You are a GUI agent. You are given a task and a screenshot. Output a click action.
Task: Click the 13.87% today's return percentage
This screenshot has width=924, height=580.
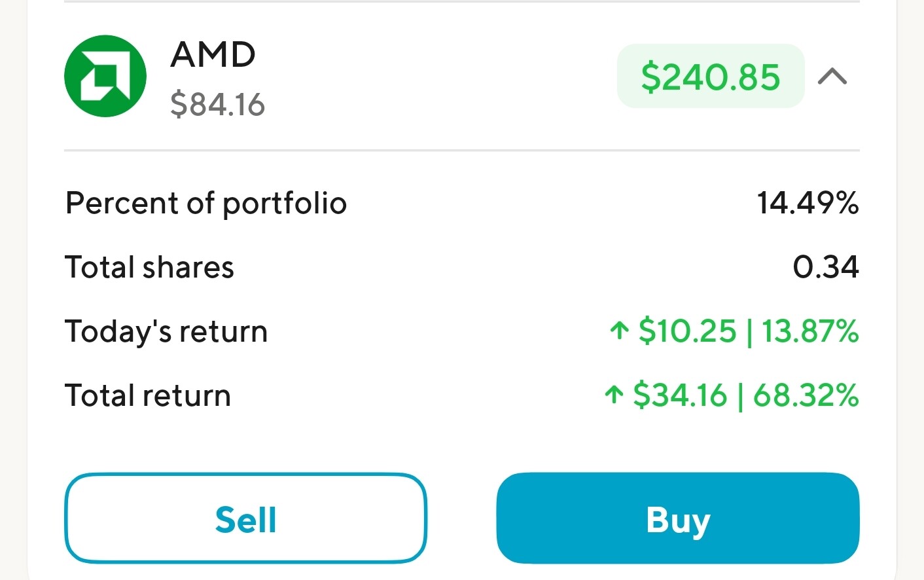(x=810, y=331)
